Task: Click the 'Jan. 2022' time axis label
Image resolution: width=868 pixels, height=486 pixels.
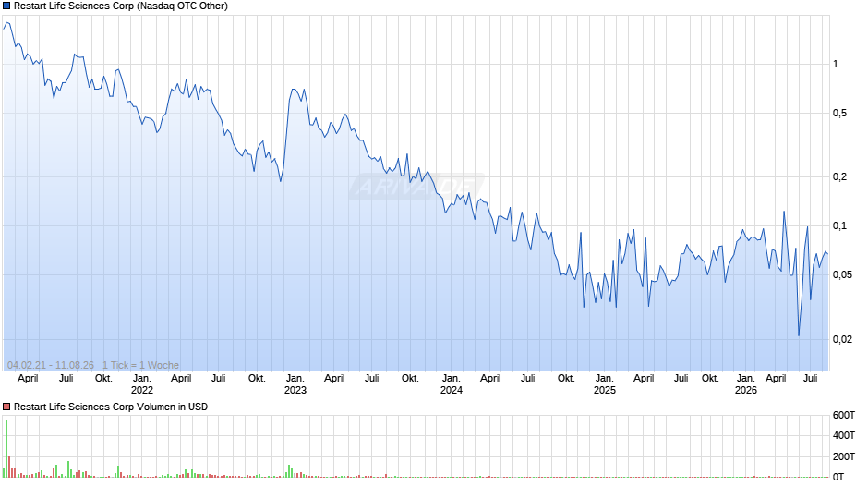Action: 141,384
